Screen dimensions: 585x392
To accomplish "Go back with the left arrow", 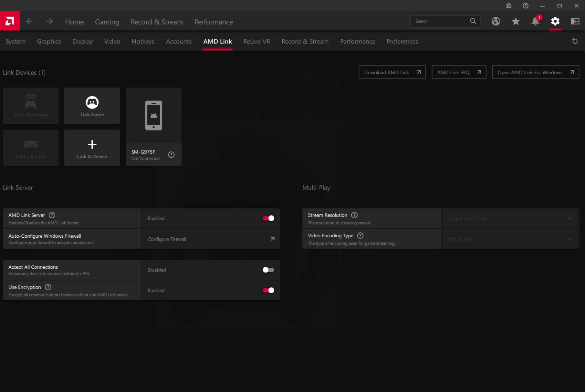I will click(x=30, y=21).
